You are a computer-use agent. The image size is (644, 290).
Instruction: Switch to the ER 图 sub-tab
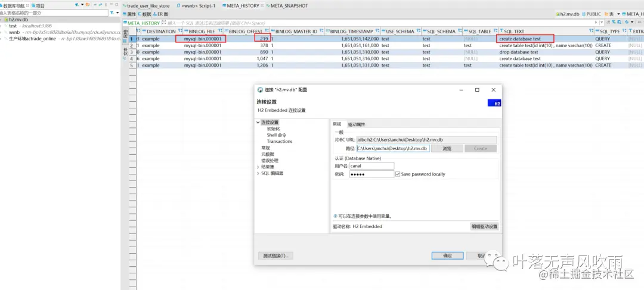point(160,14)
